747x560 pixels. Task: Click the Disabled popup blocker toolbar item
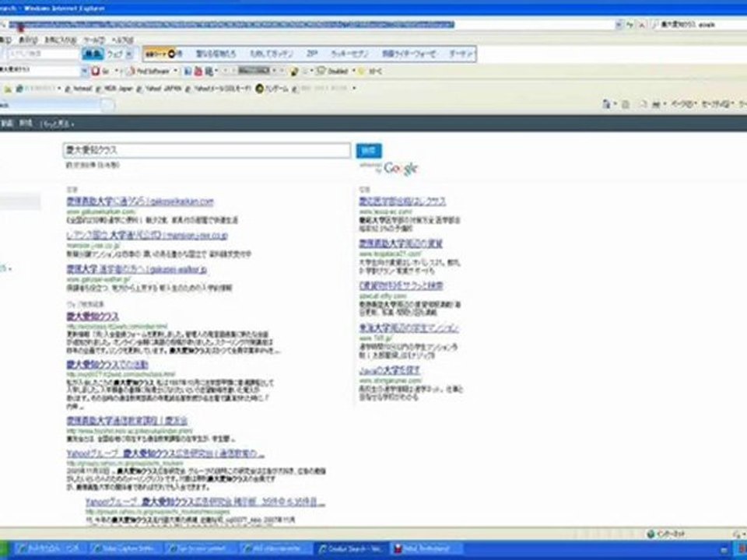pyautogui.click(x=334, y=72)
